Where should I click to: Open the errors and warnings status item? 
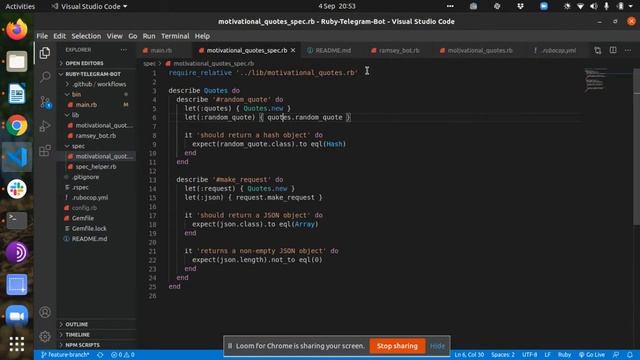[123, 355]
